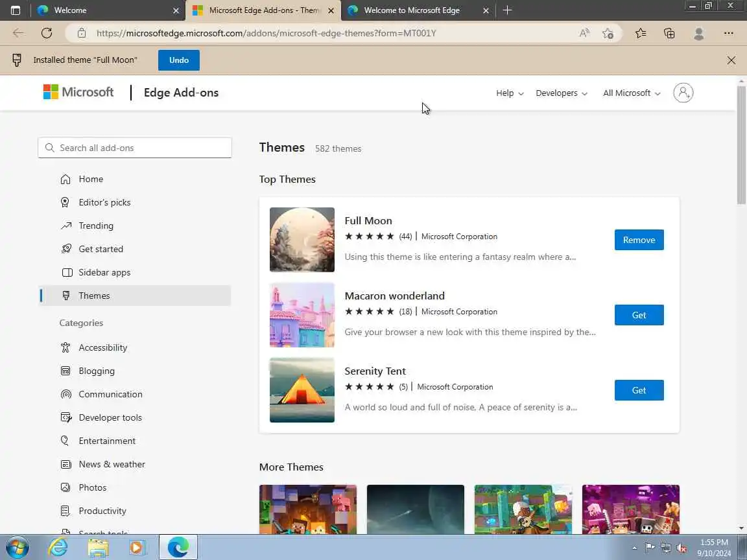Viewport: 747px width, 560px height.
Task: Click the Blogging category icon
Action: click(x=65, y=371)
